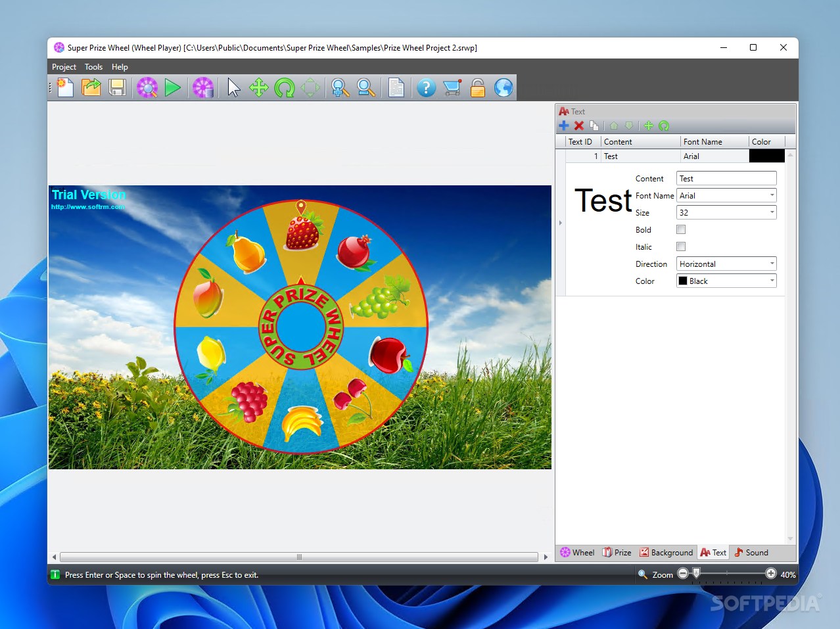
Task: Move text up with the up arrow icon
Action: 614,126
